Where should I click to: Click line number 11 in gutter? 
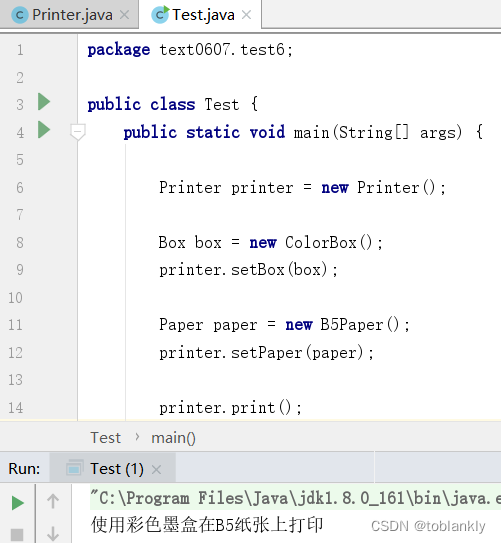tap(16, 325)
